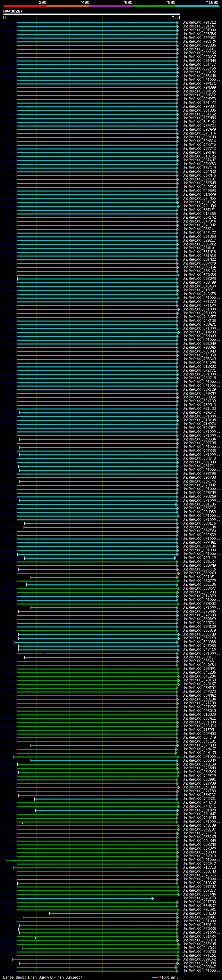Viewport: 222px width, 980px height.
Task: Select hit label UniRef100_Q2PYW9
Action: click(199, 137)
